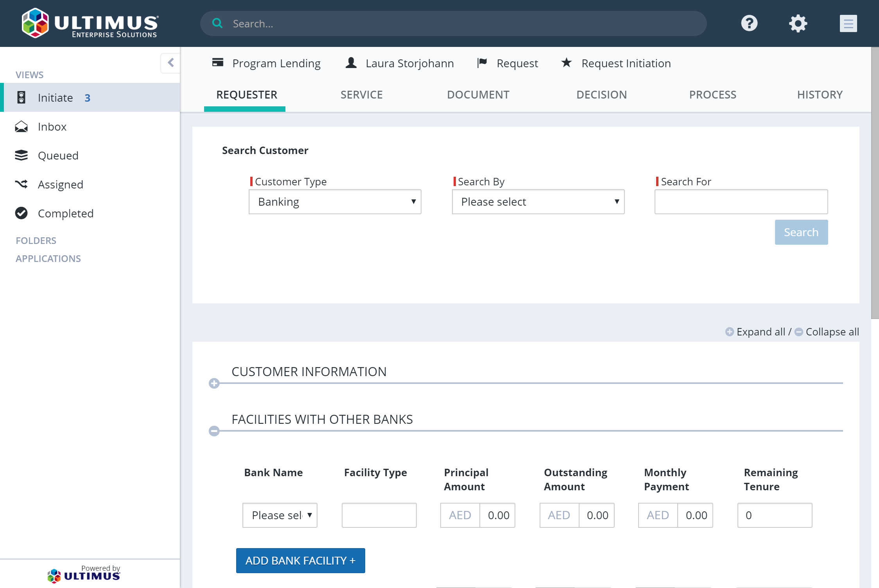Viewport: 879px width, 588px height.
Task: Open the Initiate view
Action: [x=90, y=97]
